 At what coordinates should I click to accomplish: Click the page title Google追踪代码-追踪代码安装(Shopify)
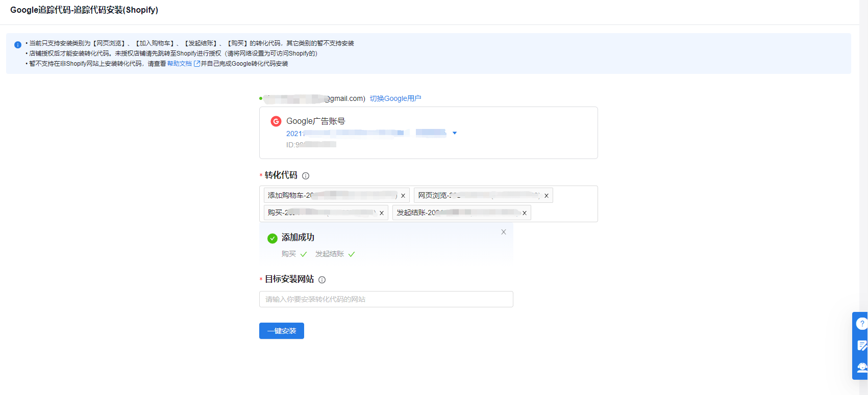(84, 10)
